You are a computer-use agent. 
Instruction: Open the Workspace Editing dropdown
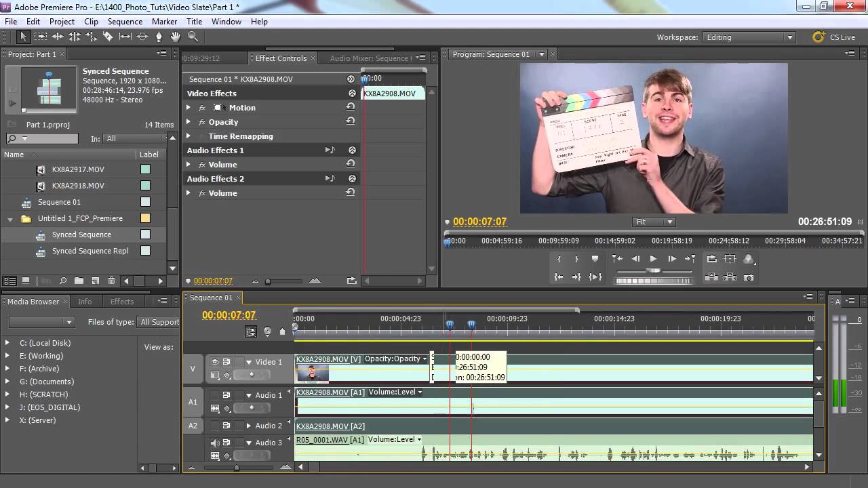(x=749, y=37)
